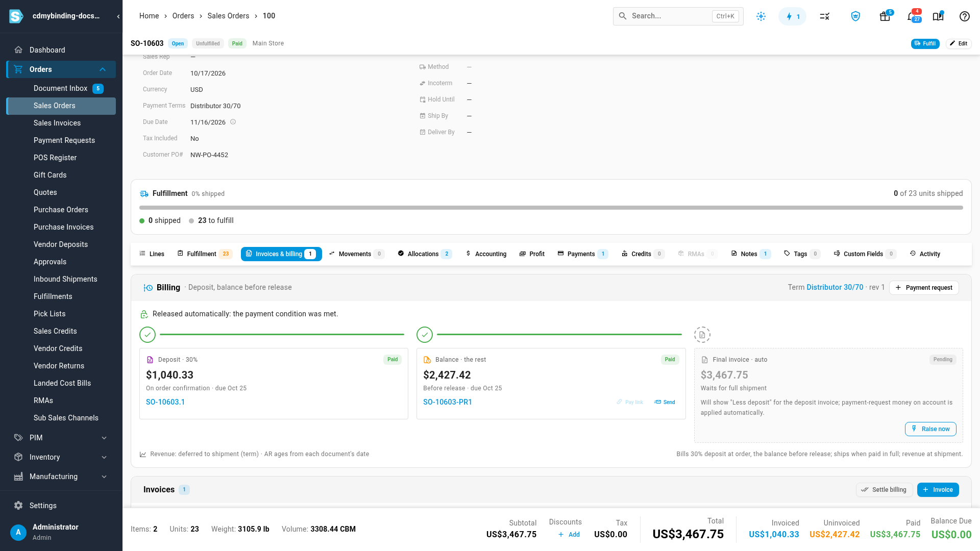
Task: Click the Fulfillment truck icon
Action: [144, 194]
